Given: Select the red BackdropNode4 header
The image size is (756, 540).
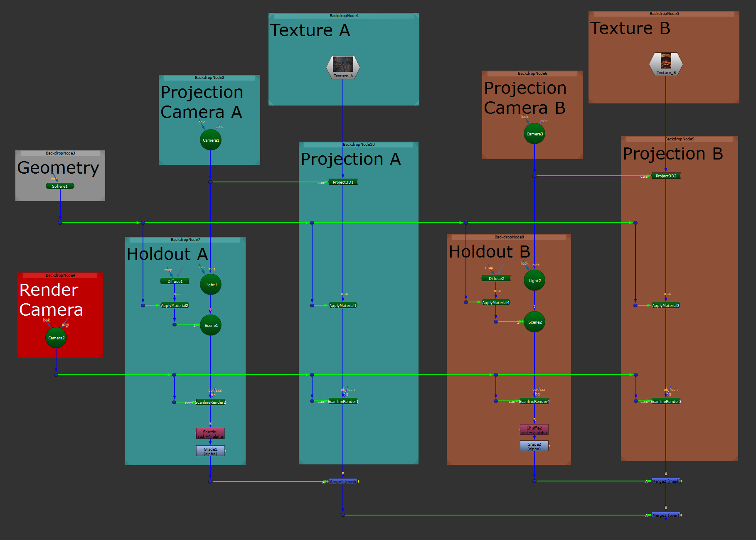Looking at the screenshot, I should tap(60, 275).
